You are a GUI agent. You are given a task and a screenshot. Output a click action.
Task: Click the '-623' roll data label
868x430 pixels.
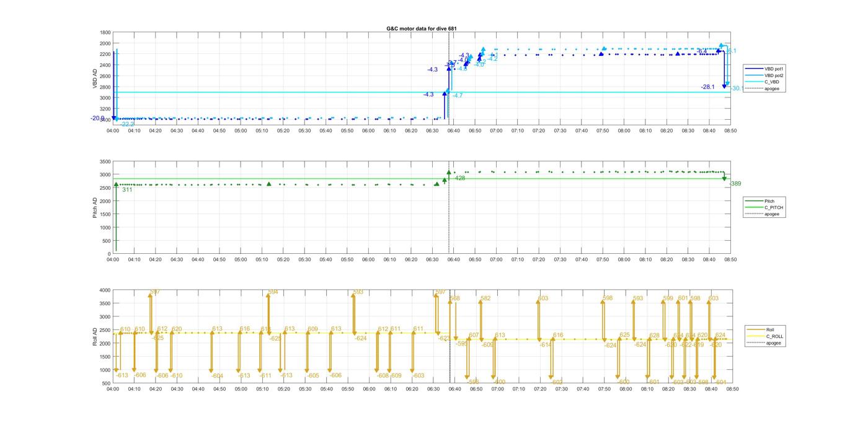click(444, 338)
